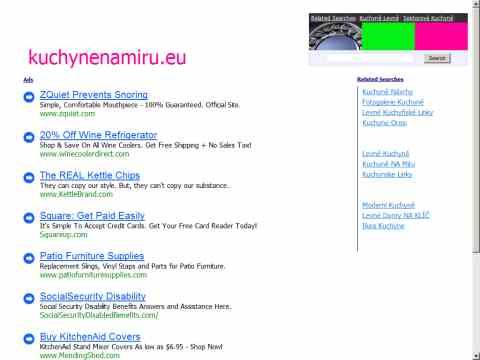This screenshot has height=360, width=480.
Task: Click the bullet icon beside Square ad
Action: point(29,218)
